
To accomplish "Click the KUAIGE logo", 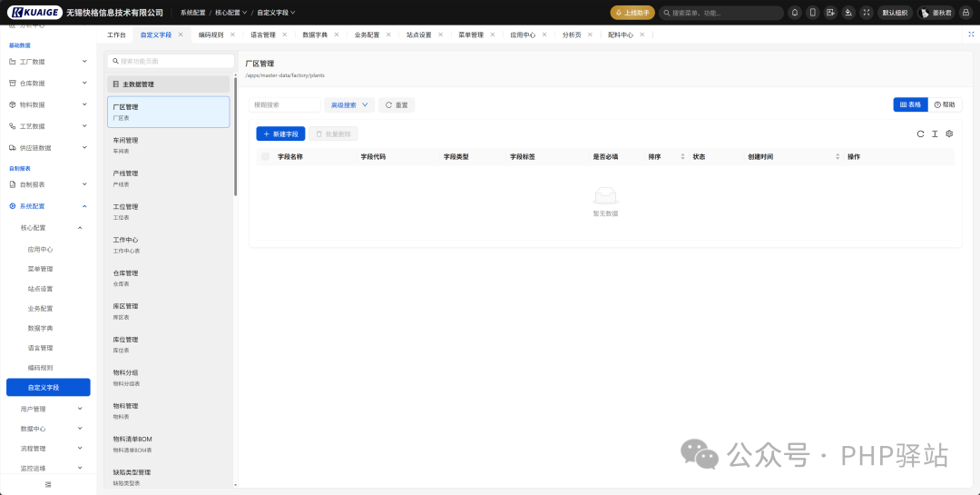I will click(x=35, y=13).
